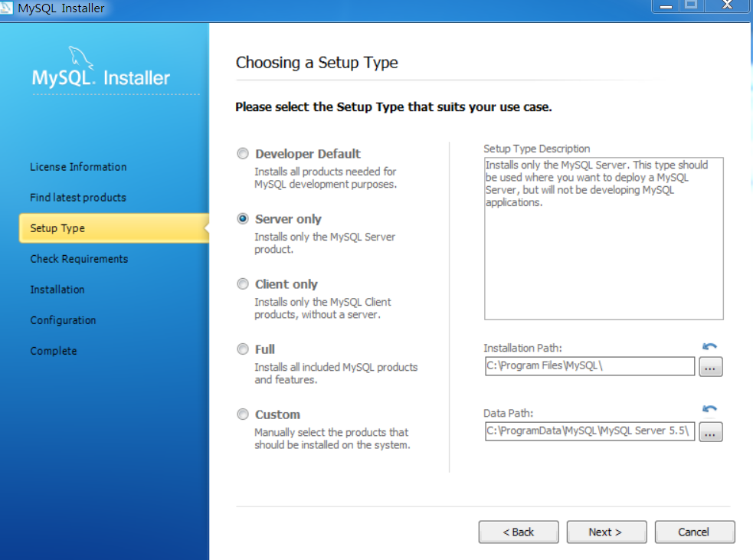The height and width of the screenshot is (560, 753).
Task: Click into the Data Path field
Action: (x=590, y=431)
